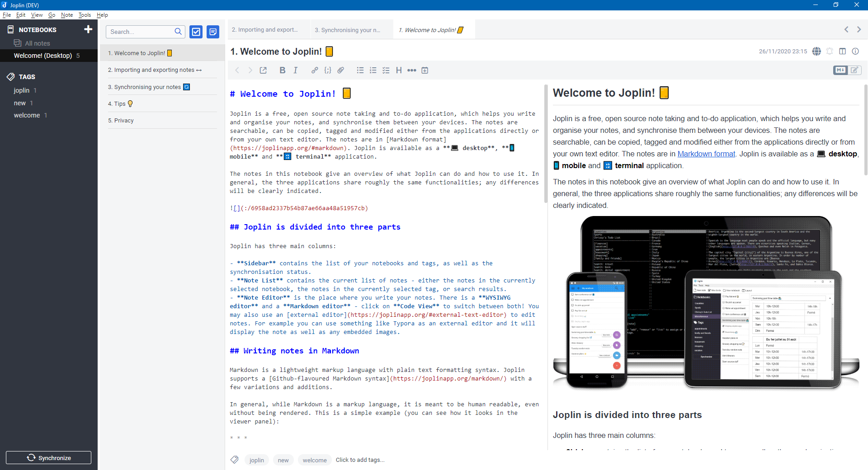Show note properties info icon
868x470 pixels.
tap(855, 51)
